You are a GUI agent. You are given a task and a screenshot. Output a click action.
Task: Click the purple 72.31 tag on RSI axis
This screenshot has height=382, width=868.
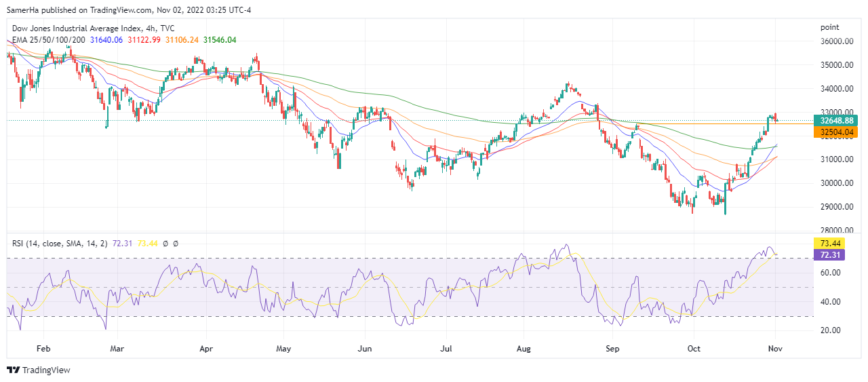click(831, 254)
